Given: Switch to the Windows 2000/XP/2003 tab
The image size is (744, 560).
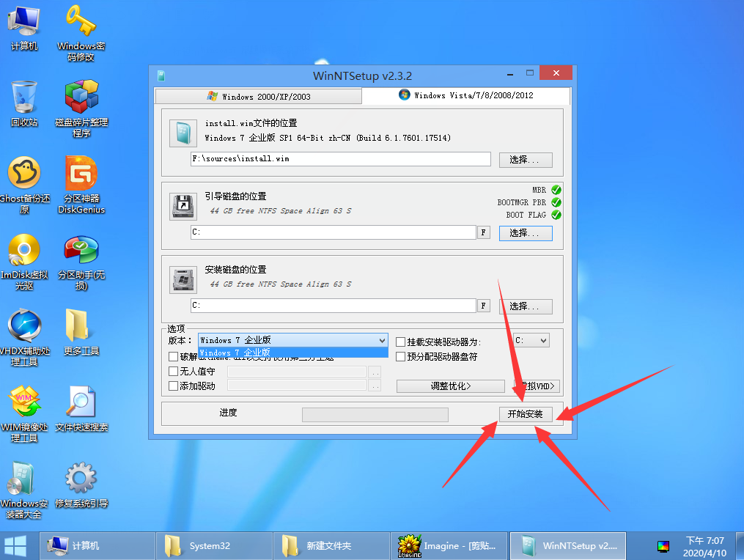Looking at the screenshot, I should pyautogui.click(x=258, y=96).
